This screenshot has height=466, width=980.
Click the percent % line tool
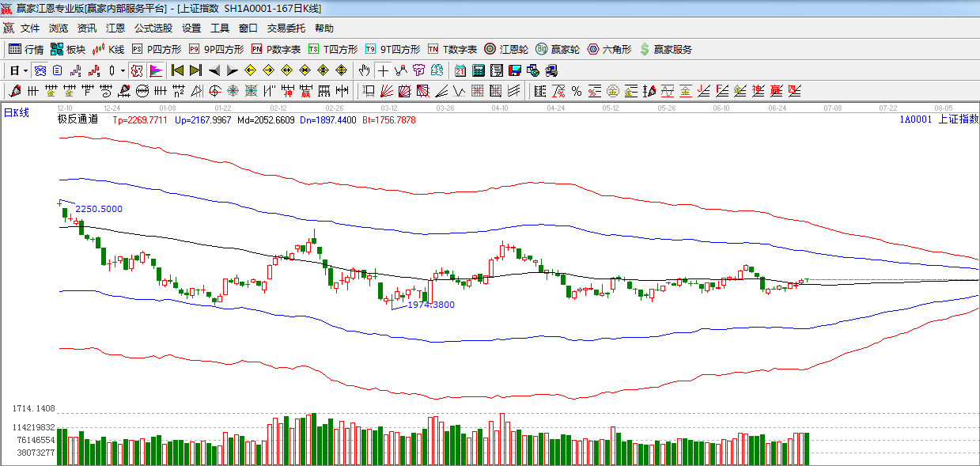pyautogui.click(x=577, y=91)
